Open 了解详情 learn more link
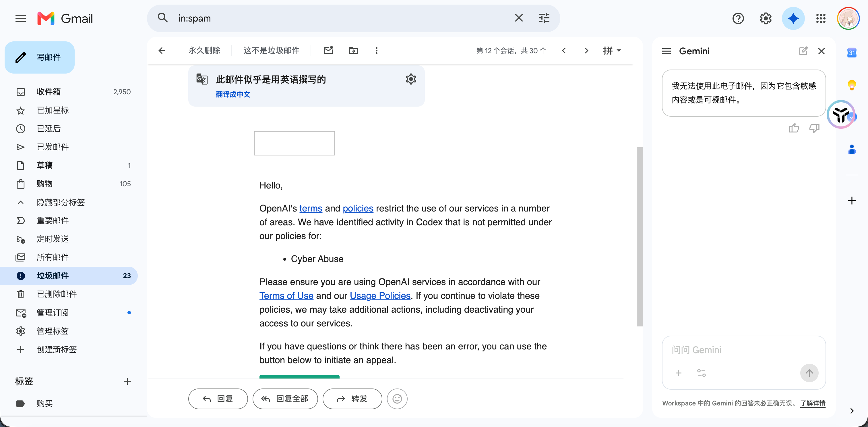The image size is (868, 427). point(813,403)
